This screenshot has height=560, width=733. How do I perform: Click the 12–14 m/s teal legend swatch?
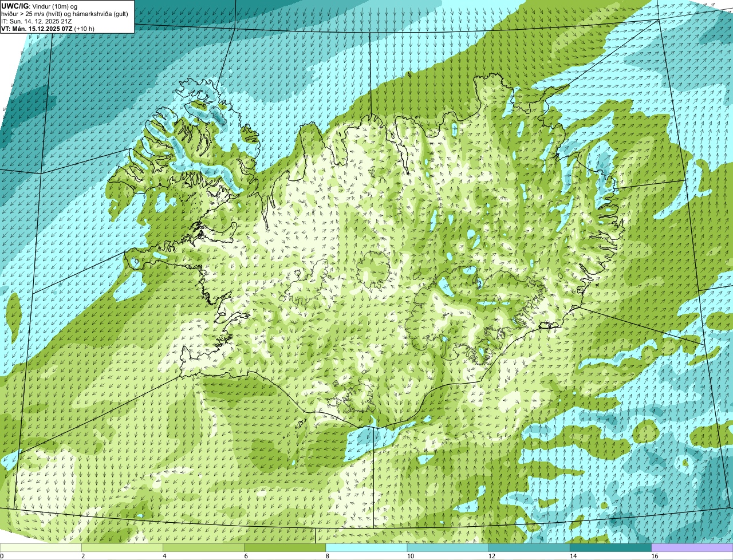pyautogui.click(x=529, y=548)
